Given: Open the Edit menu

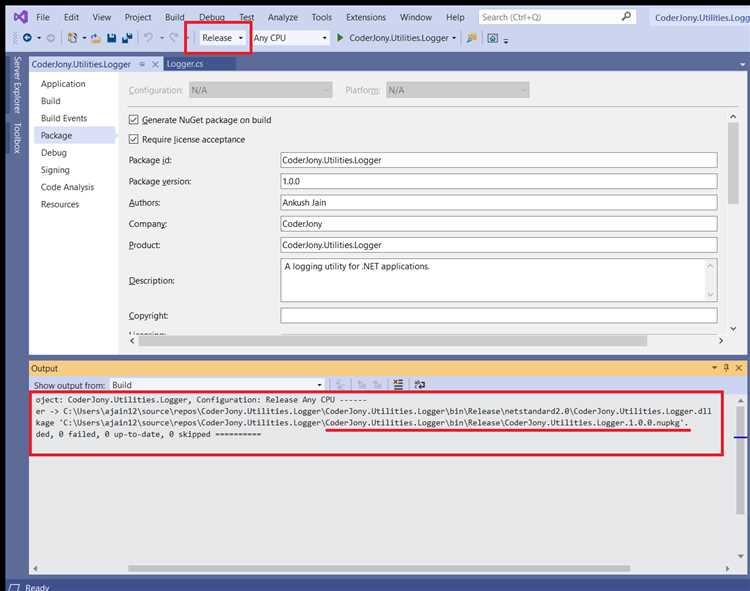Looking at the screenshot, I should click(x=71, y=17).
